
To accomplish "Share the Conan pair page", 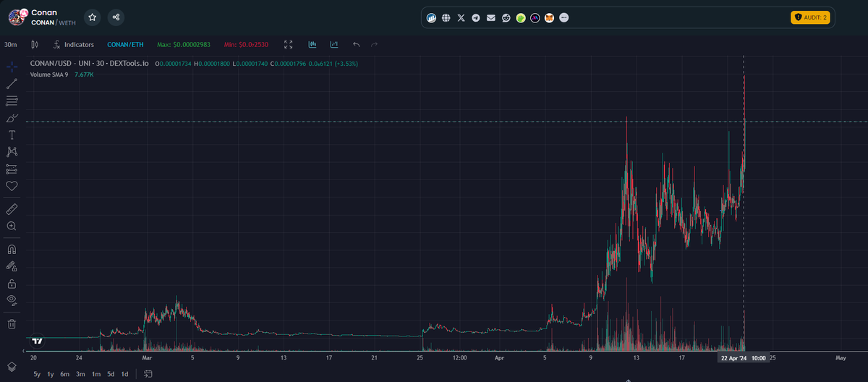I will pos(116,17).
